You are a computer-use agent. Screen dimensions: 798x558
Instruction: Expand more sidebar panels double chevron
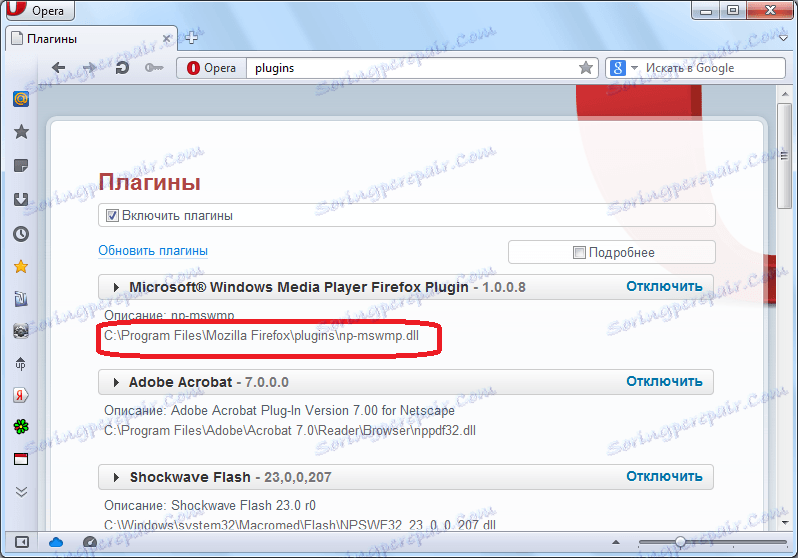pos(21,492)
